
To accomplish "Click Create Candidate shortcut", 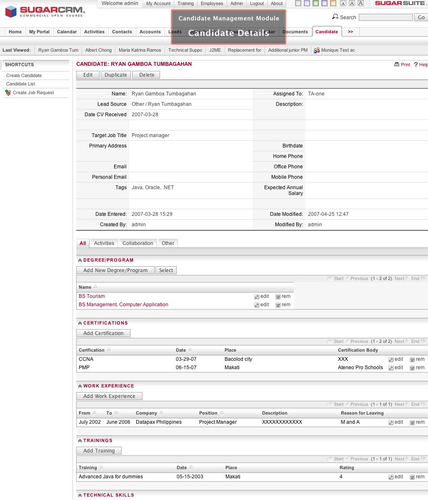I will coord(24,75).
